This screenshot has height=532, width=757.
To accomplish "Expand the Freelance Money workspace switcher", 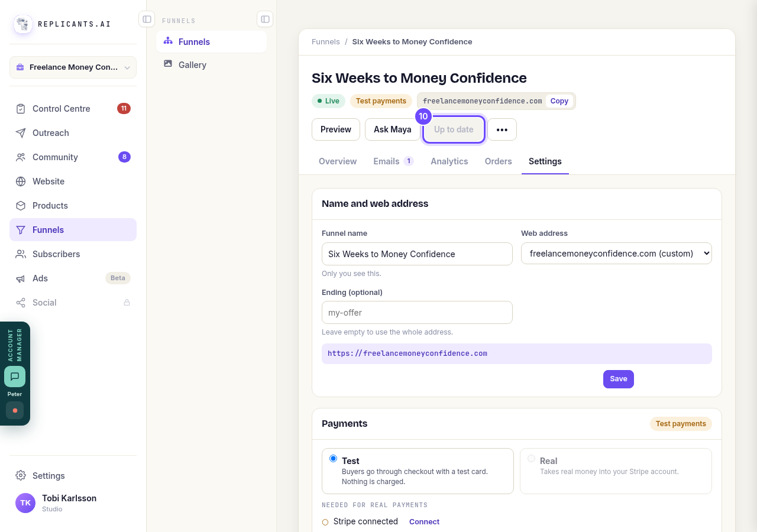I will click(x=73, y=67).
